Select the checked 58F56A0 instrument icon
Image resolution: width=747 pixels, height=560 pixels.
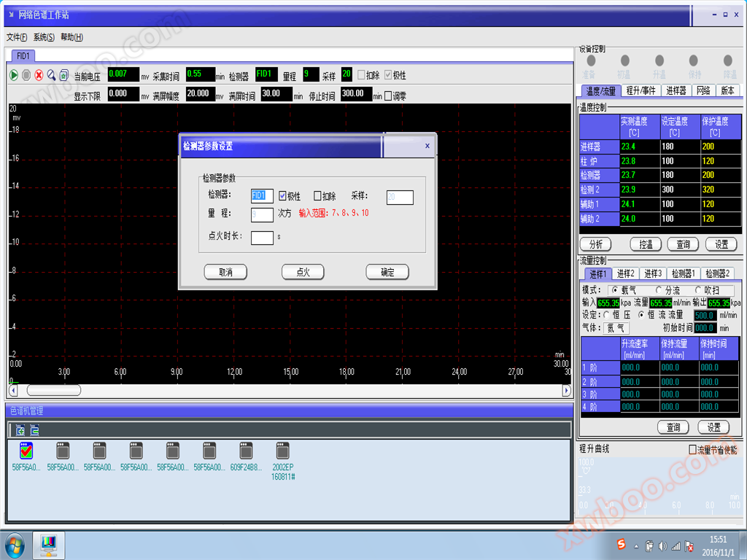pos(26,451)
